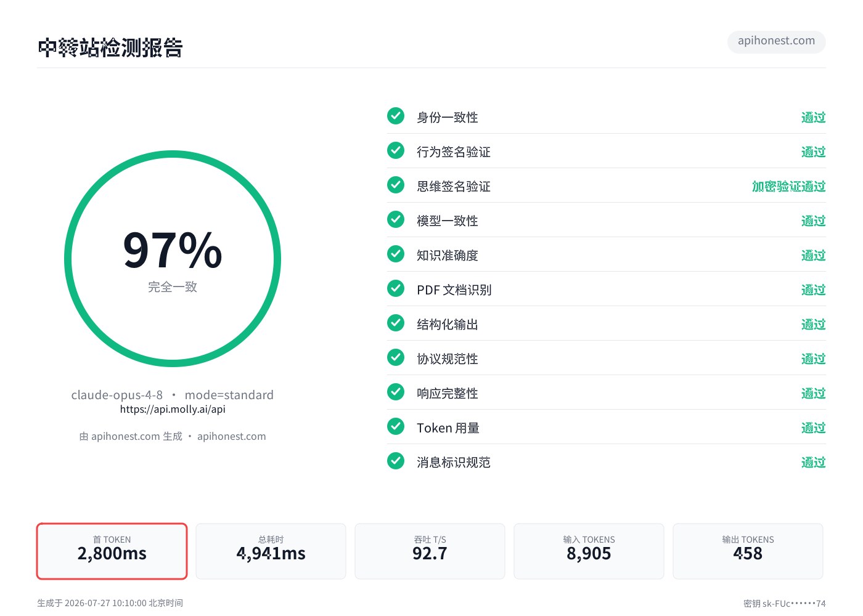Click the check icon next to PDF 文档识别
863x616 pixels.
point(396,288)
